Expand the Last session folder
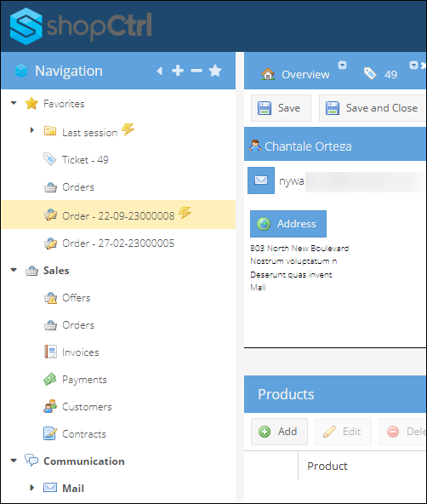The image size is (427, 504). (31, 130)
